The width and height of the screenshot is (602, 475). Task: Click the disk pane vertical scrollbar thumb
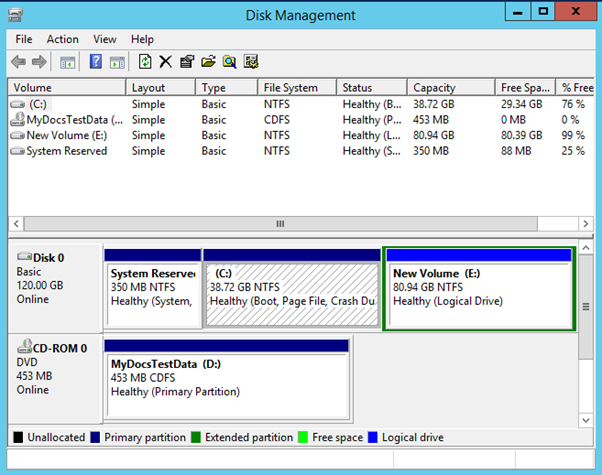click(x=586, y=307)
